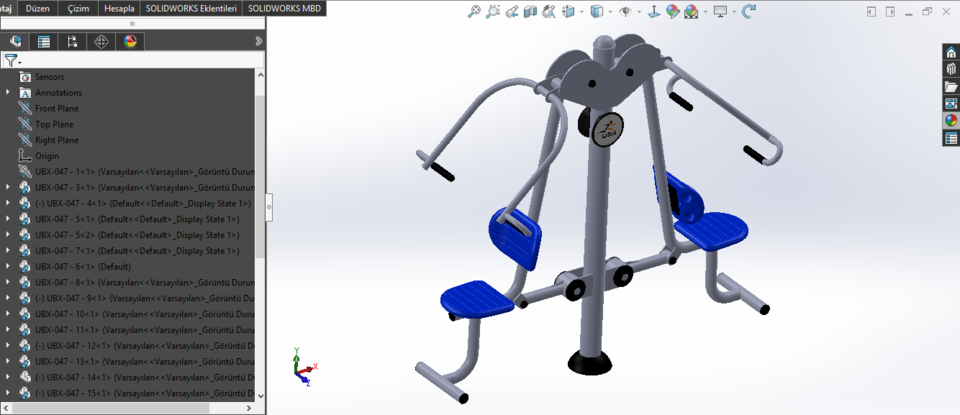Switch to the ConfigurationManager tab
The image size is (960, 415).
tap(73, 42)
